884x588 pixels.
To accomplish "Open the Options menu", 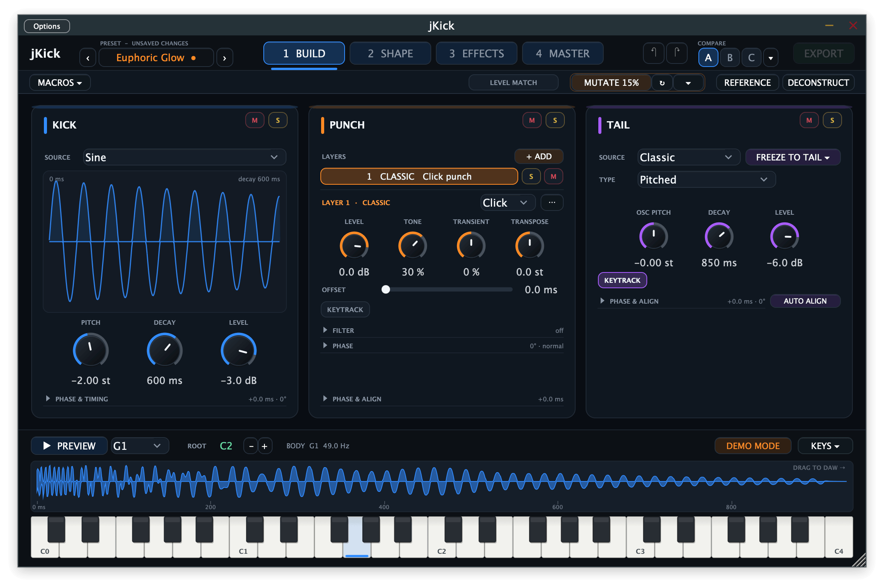I will coord(47,26).
